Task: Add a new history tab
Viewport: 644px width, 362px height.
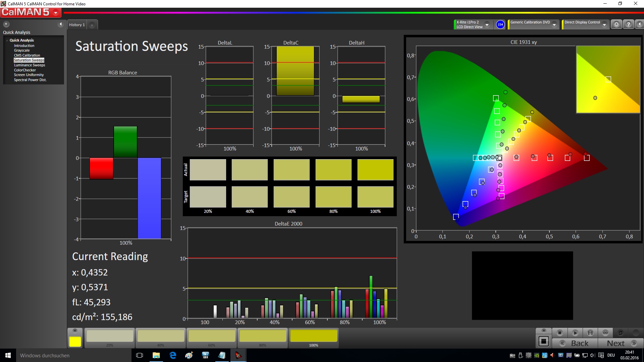Action: [92, 25]
